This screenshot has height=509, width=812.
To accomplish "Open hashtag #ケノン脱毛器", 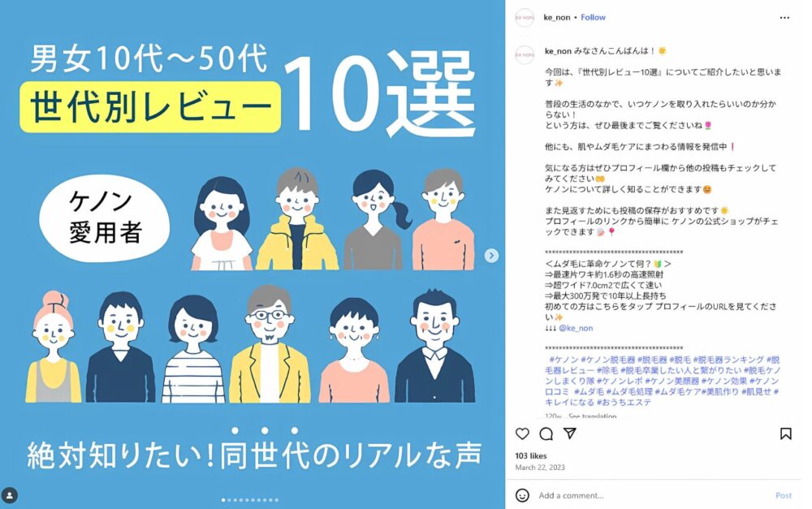I will click(x=608, y=360).
